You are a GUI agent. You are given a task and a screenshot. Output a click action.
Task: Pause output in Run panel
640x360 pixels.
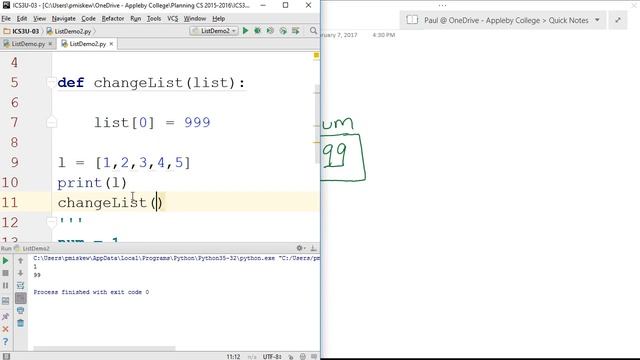[6, 285]
